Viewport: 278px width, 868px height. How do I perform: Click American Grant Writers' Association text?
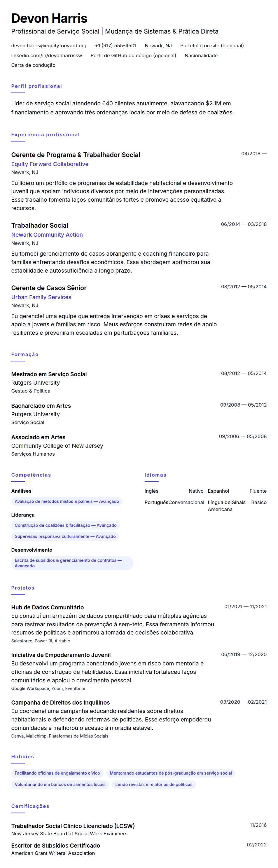53,853
